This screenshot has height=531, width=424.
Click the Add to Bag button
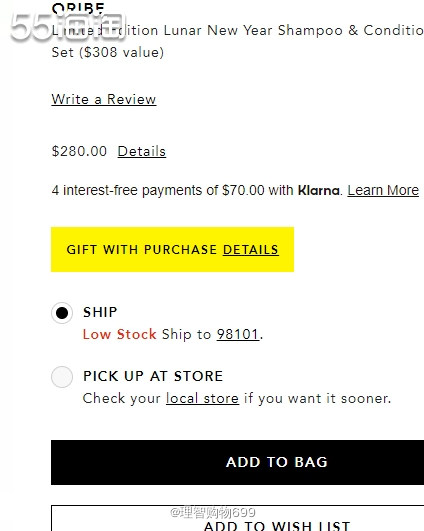(237, 462)
